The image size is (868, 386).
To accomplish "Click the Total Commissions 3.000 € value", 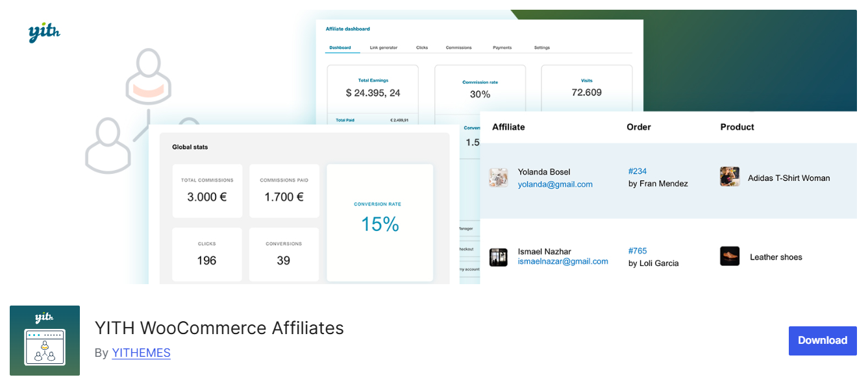I will (207, 197).
